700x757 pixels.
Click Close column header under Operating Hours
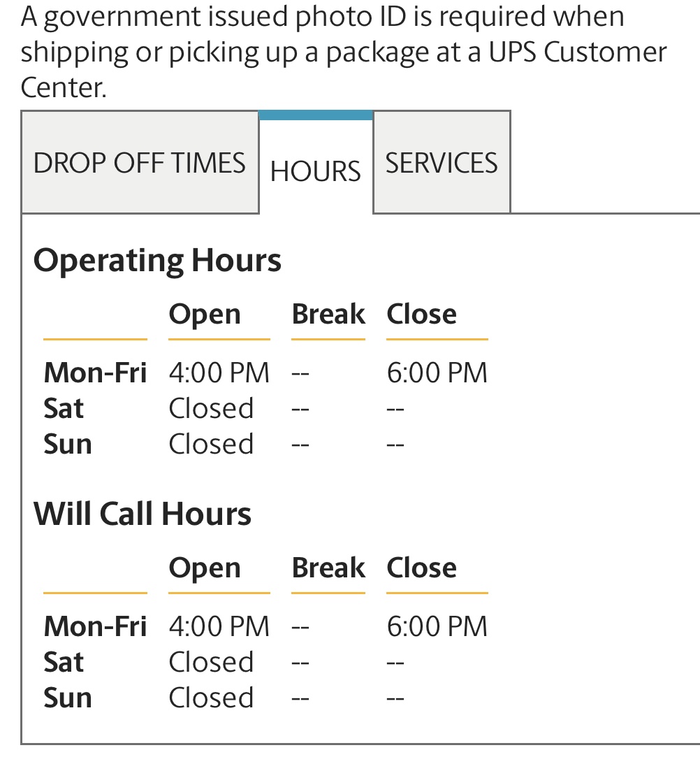[421, 314]
